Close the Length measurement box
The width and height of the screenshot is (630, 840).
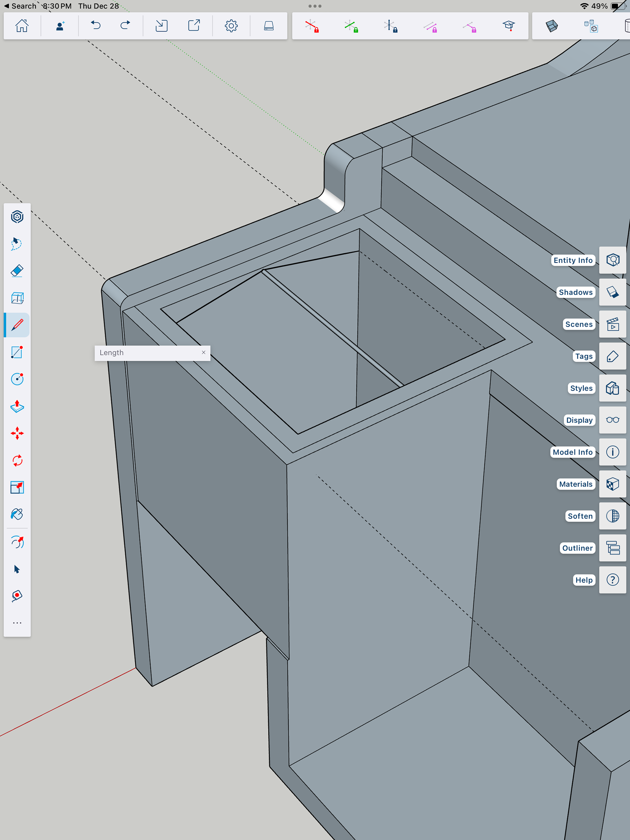point(204,352)
